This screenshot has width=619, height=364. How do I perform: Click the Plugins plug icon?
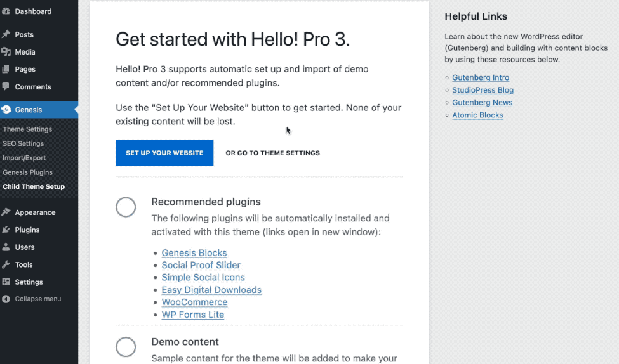(6, 230)
